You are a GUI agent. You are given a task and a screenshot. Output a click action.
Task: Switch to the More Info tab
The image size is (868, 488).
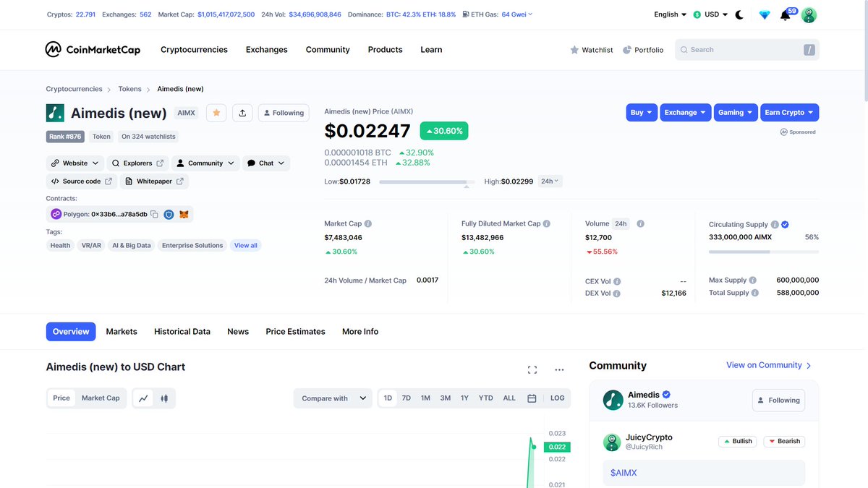coord(360,332)
